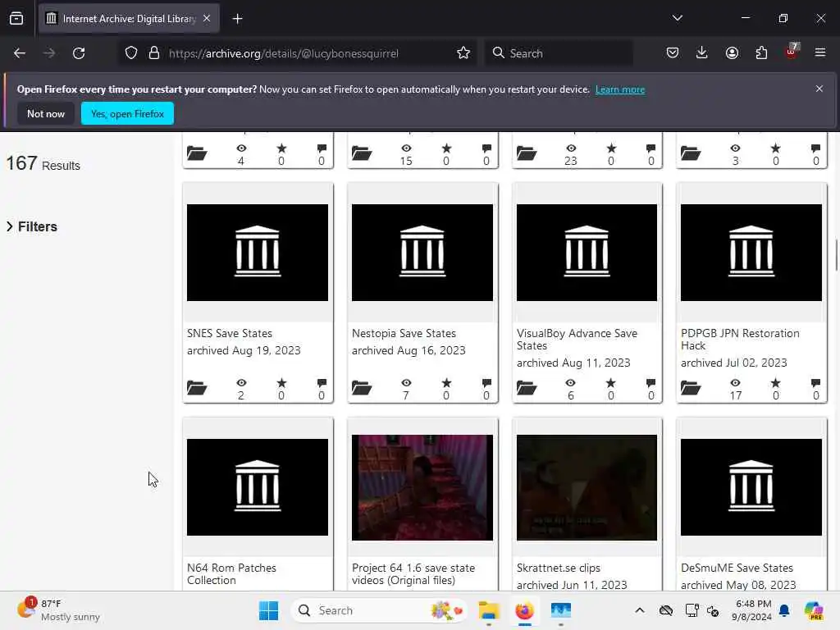Show site security lock information
This screenshot has width=840, height=630.
click(x=154, y=53)
